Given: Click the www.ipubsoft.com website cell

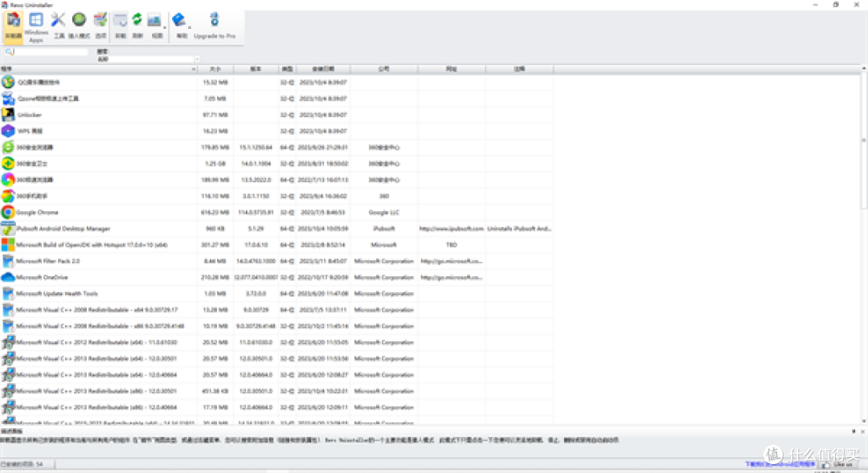Looking at the screenshot, I should pos(451,229).
